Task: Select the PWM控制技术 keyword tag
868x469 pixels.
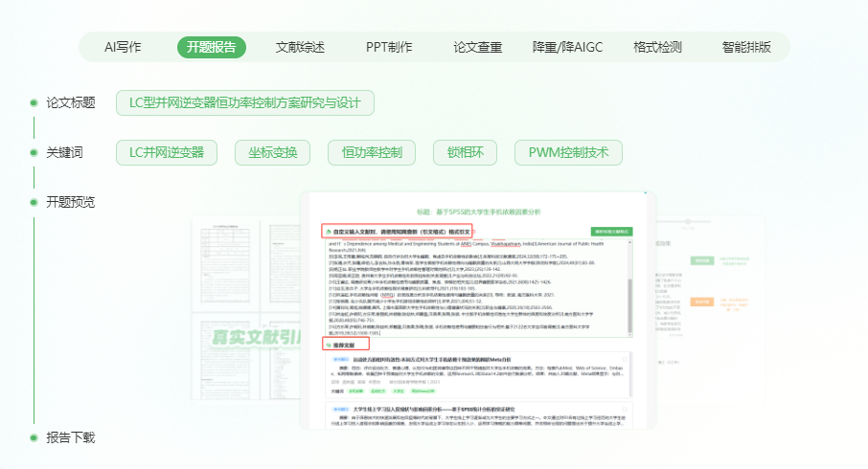Action: (568, 152)
